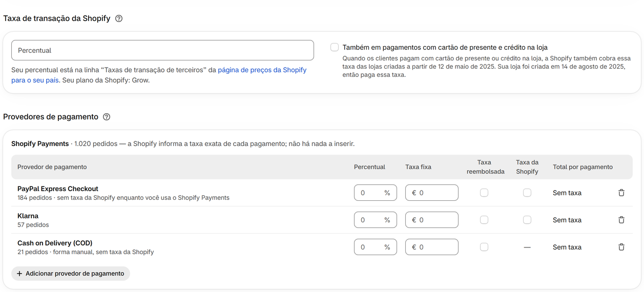644x292 pixels.
Task: Edit Klarna percentage field
Action: click(376, 220)
